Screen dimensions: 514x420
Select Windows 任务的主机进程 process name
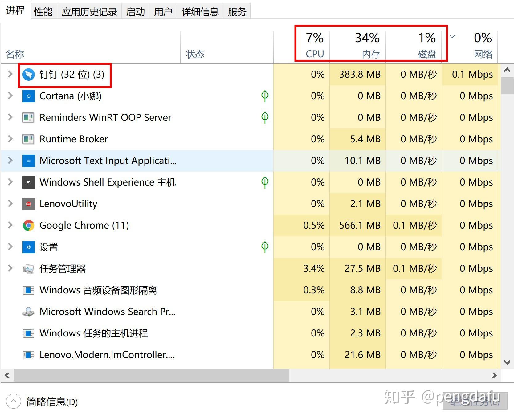94,333
